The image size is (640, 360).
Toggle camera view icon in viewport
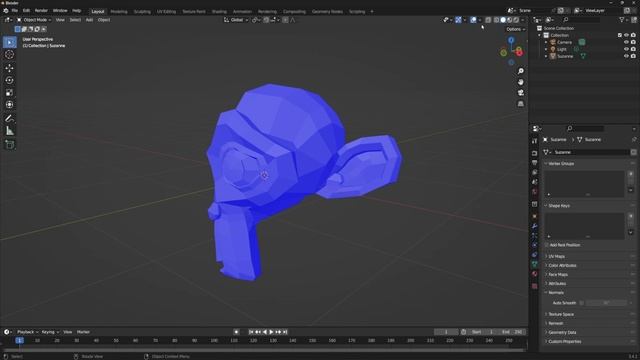(521, 93)
